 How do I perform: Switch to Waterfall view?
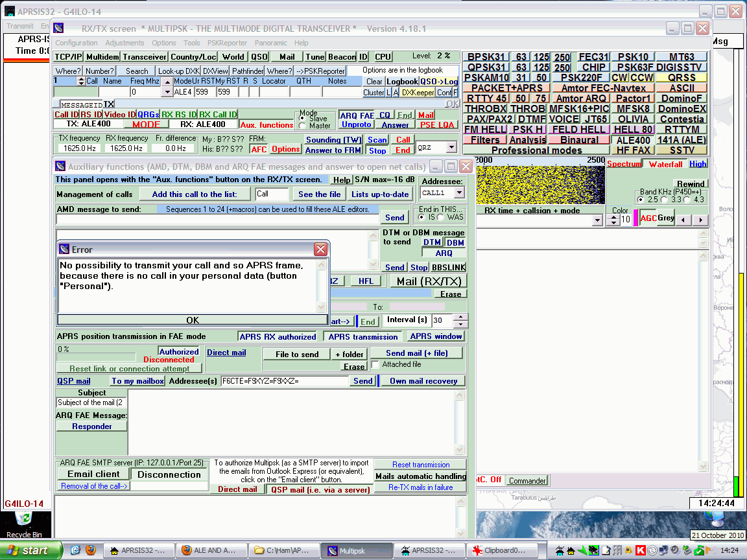pyautogui.click(x=665, y=164)
